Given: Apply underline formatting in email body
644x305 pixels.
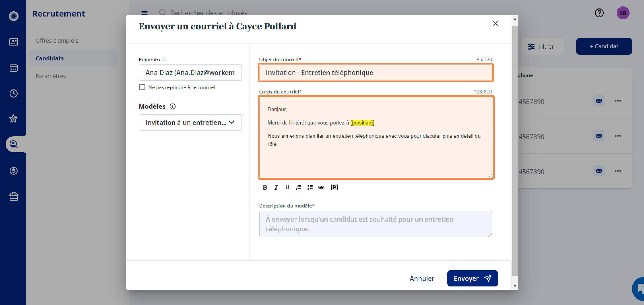Looking at the screenshot, I should tap(287, 187).
